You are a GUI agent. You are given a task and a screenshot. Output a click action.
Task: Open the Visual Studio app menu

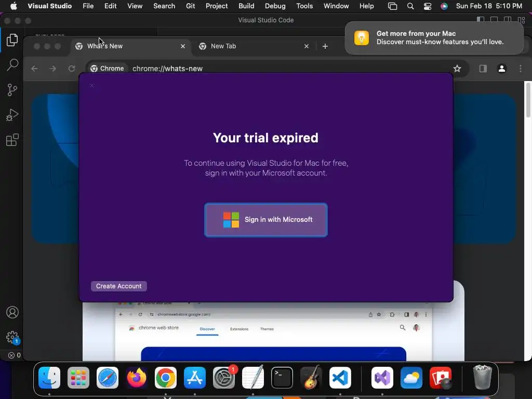tap(49, 6)
